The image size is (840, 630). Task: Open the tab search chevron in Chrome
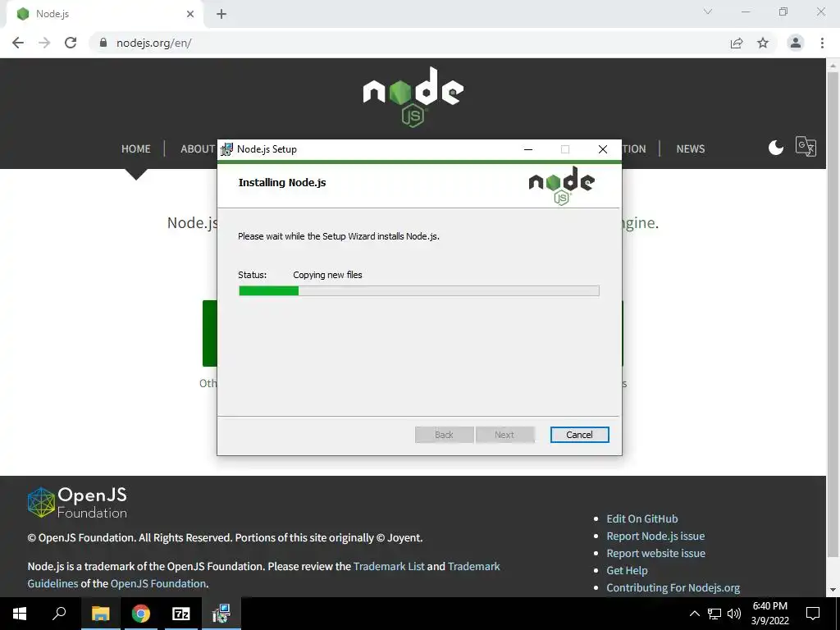(x=708, y=11)
